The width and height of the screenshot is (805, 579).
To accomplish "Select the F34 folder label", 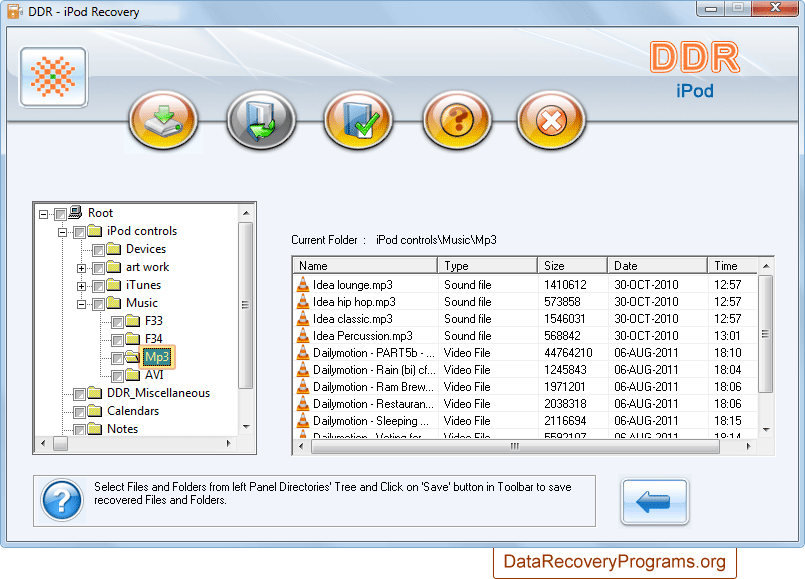I will pos(154,339).
